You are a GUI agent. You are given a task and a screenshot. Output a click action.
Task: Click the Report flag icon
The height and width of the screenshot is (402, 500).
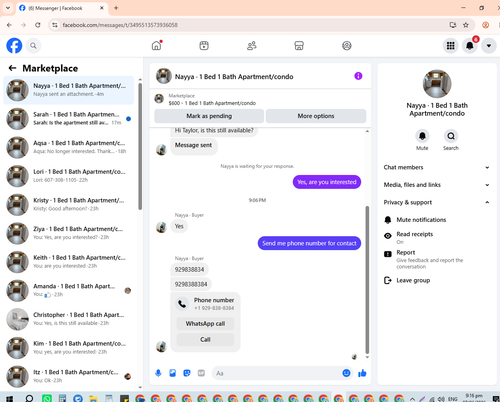pos(388,254)
